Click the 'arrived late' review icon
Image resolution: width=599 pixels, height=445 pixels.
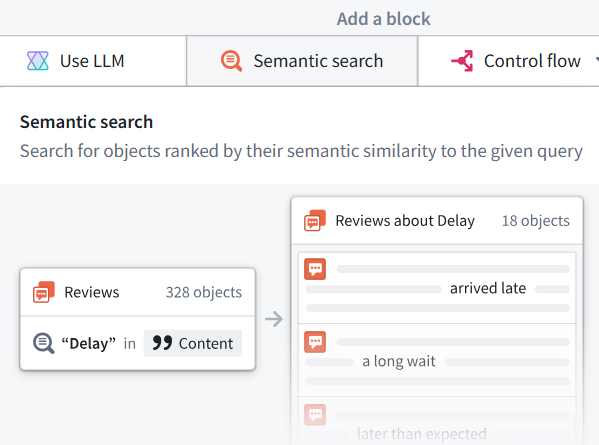click(315, 269)
